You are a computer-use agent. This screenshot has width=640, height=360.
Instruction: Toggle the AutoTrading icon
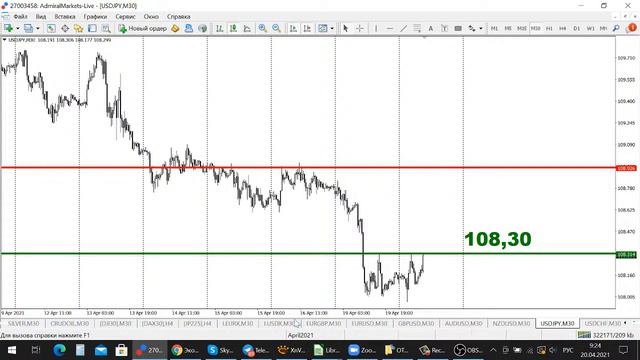(189, 28)
